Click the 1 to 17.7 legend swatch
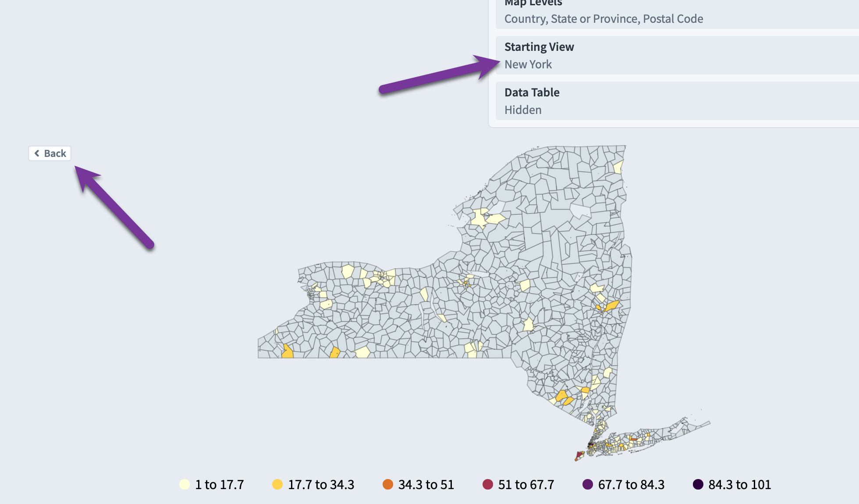This screenshot has width=859, height=504. coord(185,484)
